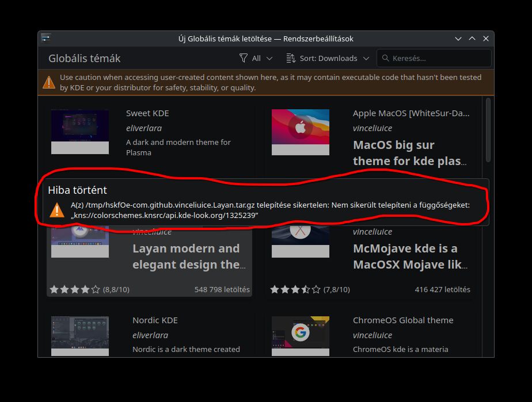Open the Apple MacOS WhiteSur thumbnail
This screenshot has height=402, width=532.
coord(301,132)
